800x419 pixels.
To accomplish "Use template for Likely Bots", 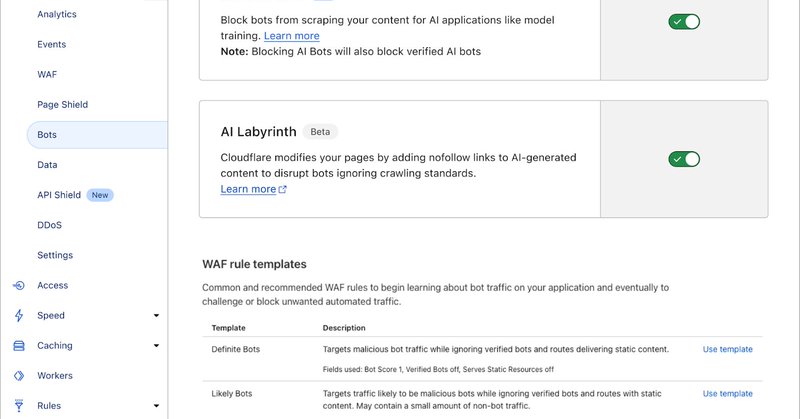I will (x=728, y=394).
